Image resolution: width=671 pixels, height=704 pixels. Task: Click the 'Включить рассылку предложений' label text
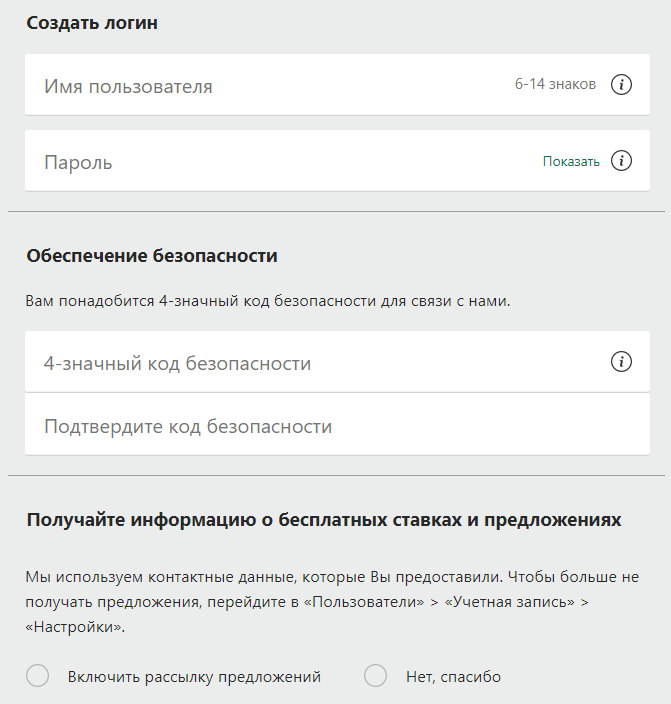(194, 677)
